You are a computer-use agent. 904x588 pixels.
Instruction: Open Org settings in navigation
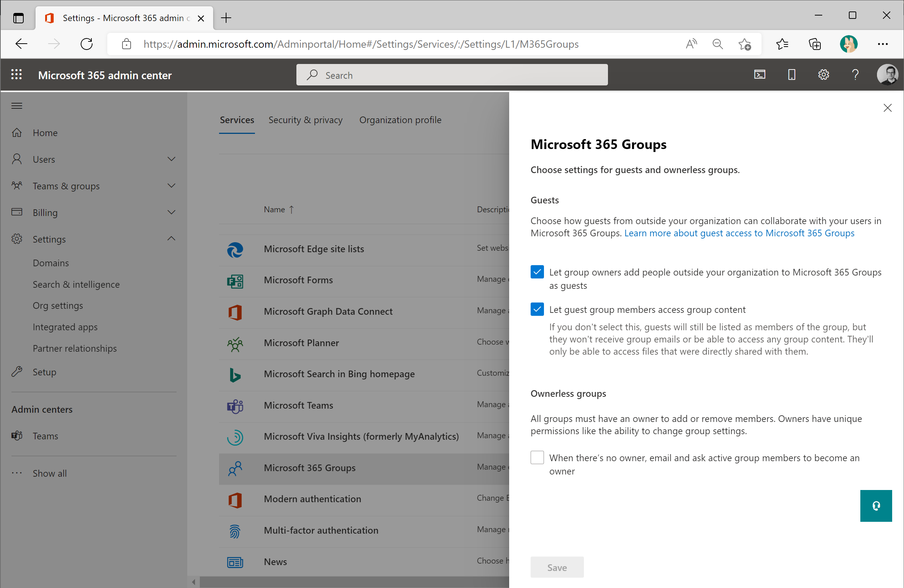coord(58,305)
